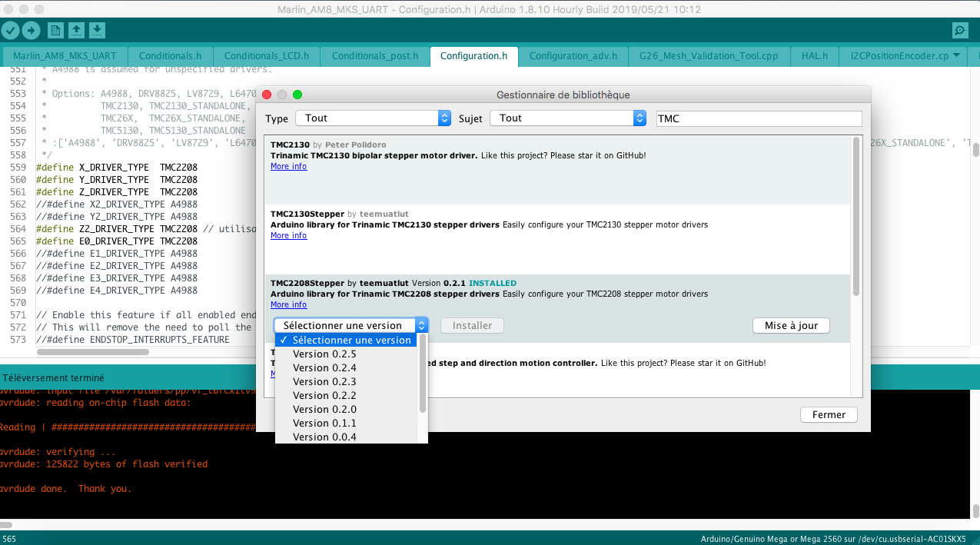
Task: Click the editor horizontal scrollbar thumb
Action: point(93,352)
